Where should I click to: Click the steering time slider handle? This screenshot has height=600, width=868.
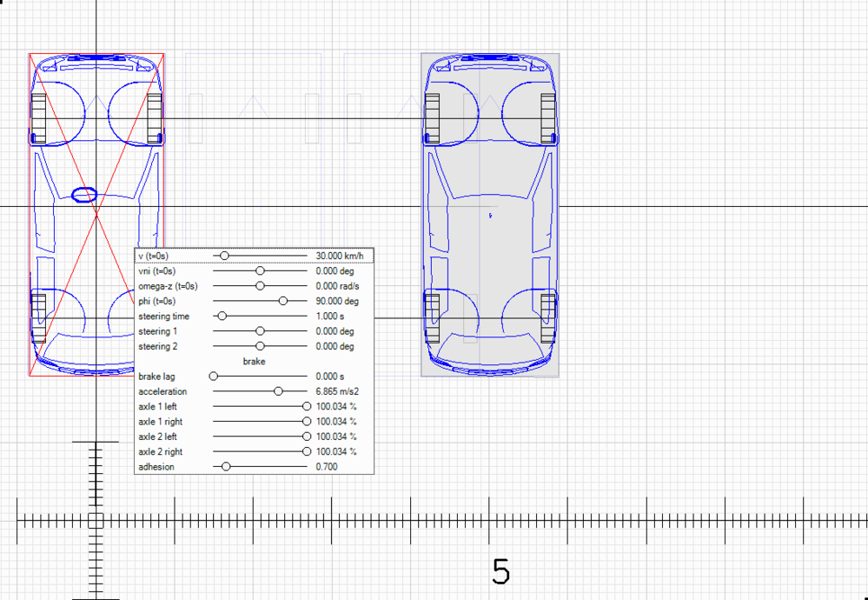[222, 317]
